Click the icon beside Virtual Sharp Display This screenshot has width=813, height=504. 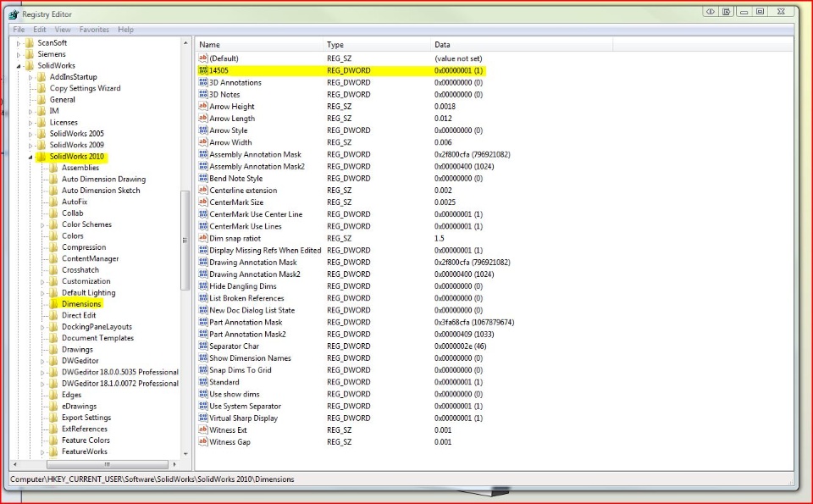pos(203,418)
